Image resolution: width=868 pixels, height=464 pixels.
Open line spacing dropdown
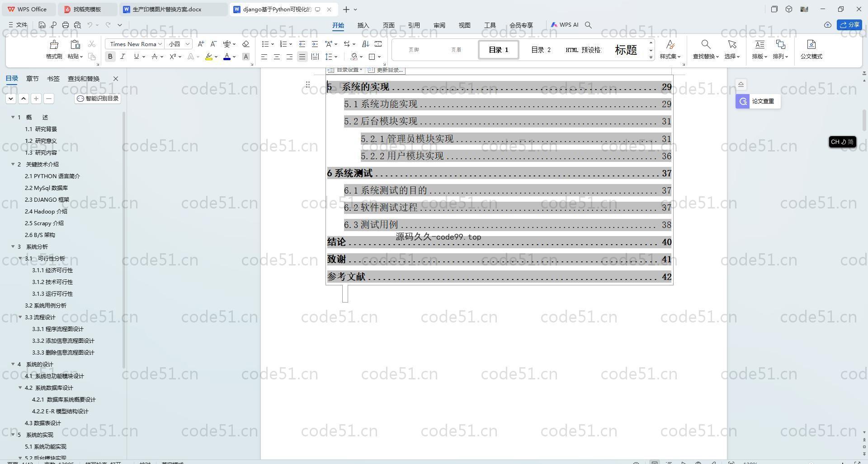click(336, 57)
